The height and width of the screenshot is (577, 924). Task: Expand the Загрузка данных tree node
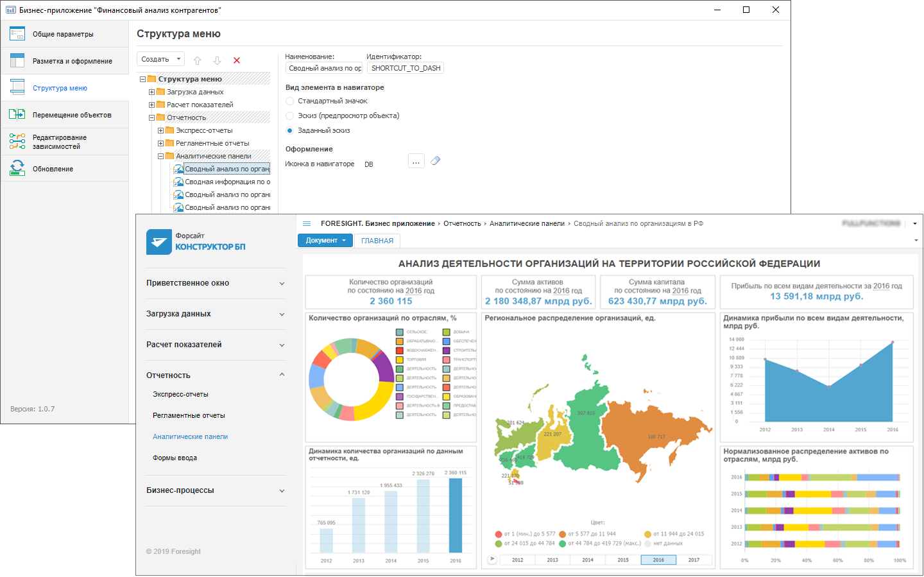[x=152, y=92]
